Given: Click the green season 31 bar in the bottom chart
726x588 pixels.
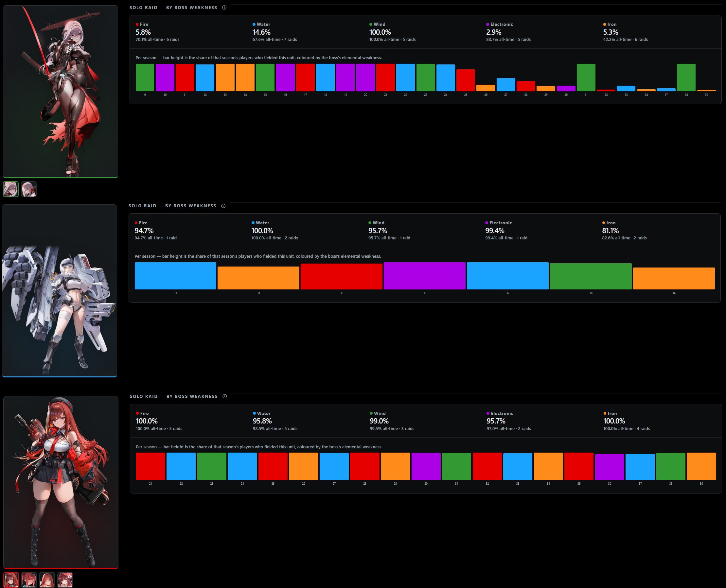Looking at the screenshot, I should (457, 466).
